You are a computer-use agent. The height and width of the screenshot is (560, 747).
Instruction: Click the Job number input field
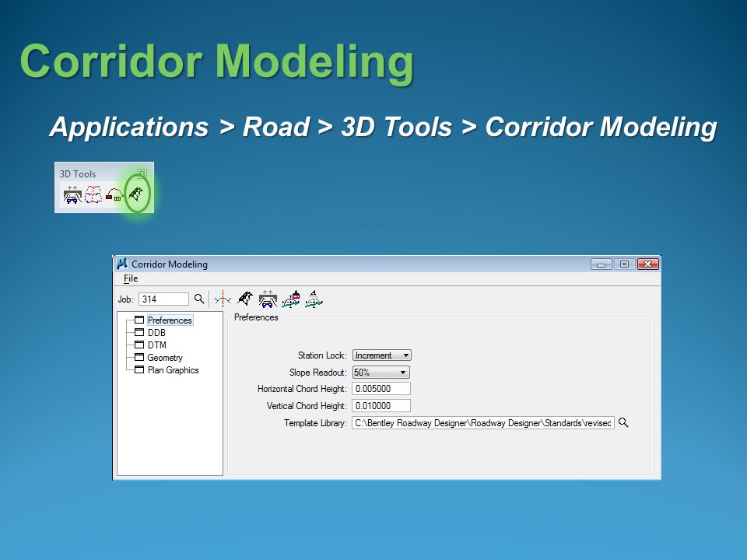(x=164, y=299)
